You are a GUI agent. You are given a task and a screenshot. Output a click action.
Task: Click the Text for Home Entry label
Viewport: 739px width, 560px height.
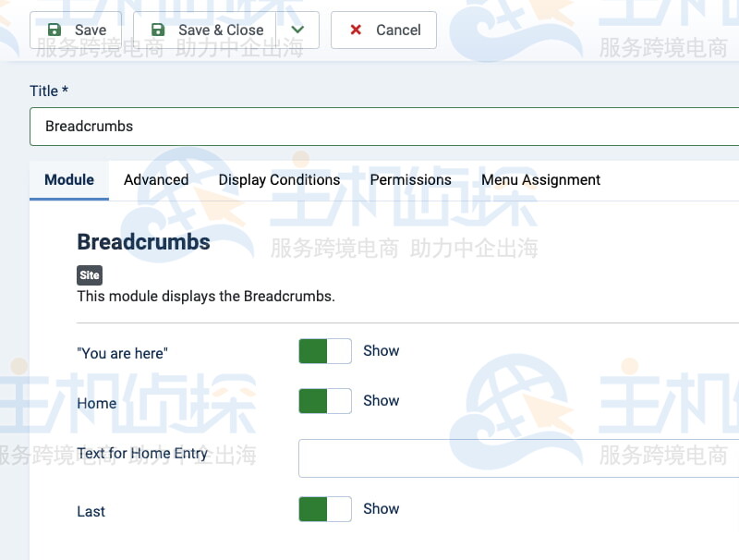(142, 454)
